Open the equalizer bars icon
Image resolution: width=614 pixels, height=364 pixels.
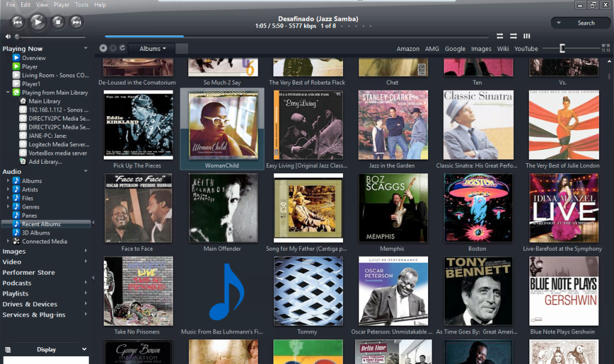click(x=526, y=36)
